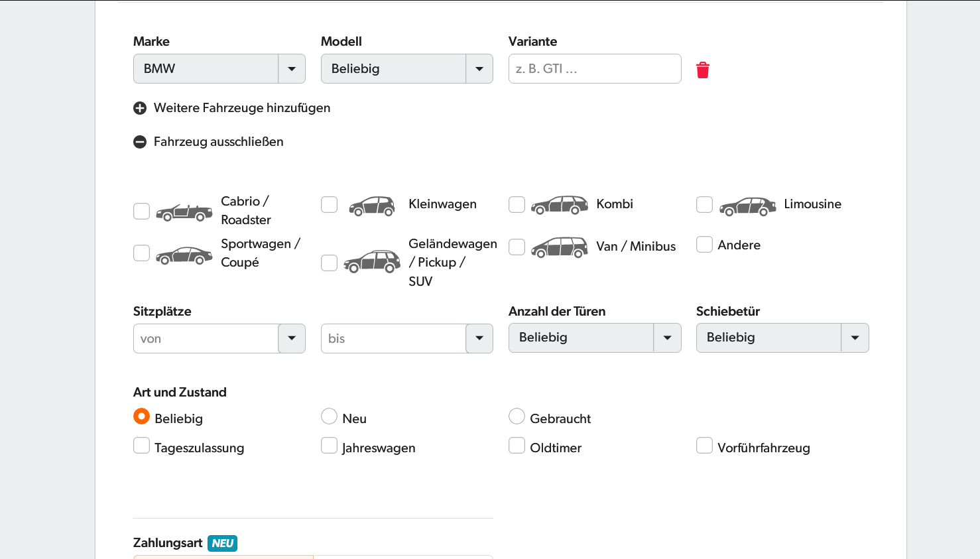Image resolution: width=980 pixels, height=559 pixels.
Task: Click Fahrzeug ausschließen link
Action: (218, 142)
